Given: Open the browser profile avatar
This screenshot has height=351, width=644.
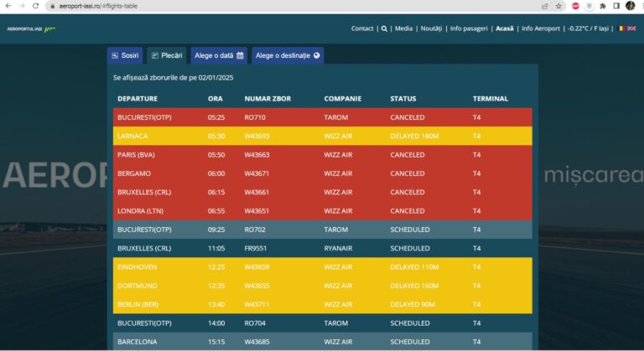Looking at the screenshot, I should [631, 6].
